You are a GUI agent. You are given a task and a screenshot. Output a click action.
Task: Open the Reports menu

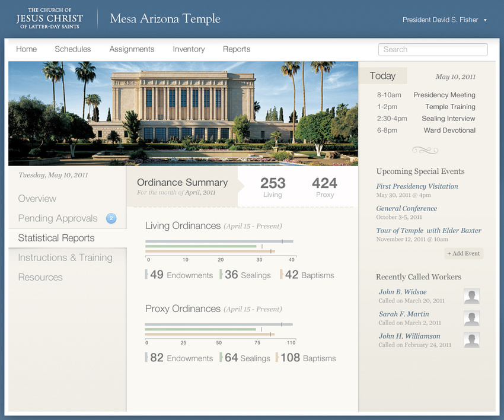coord(237,49)
